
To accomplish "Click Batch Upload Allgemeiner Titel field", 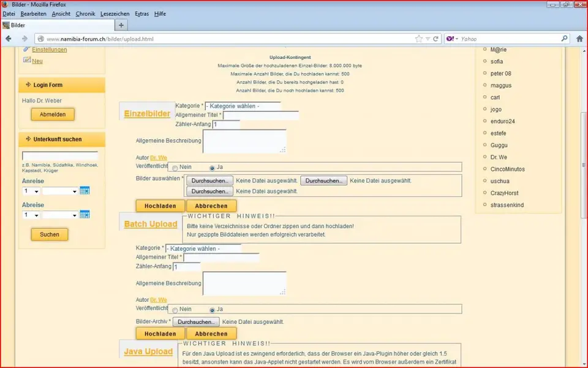I will pyautogui.click(x=221, y=258).
